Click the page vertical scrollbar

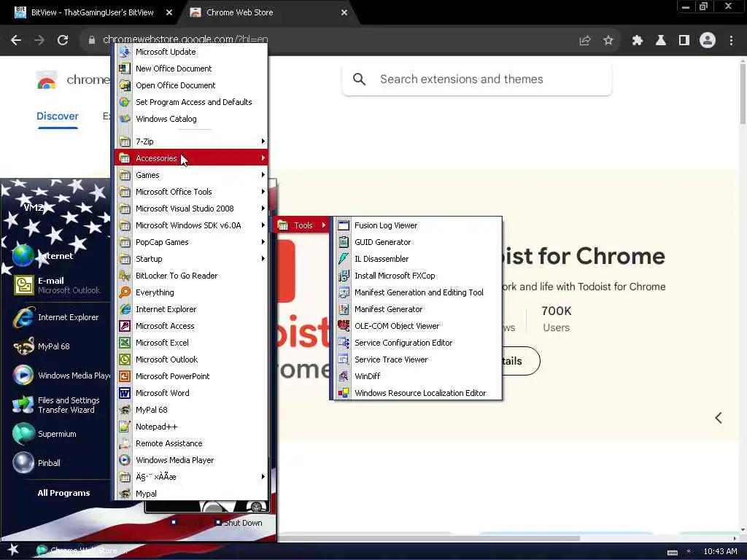[742, 93]
